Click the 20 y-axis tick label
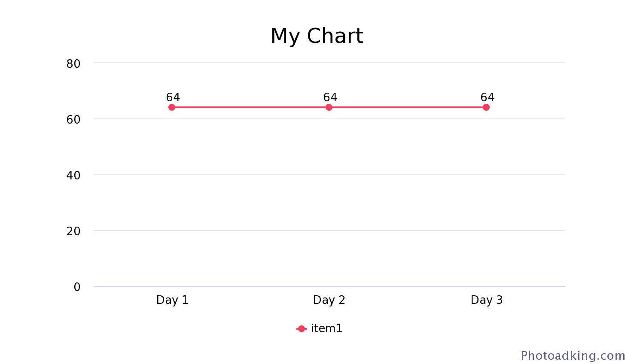 pyautogui.click(x=73, y=231)
